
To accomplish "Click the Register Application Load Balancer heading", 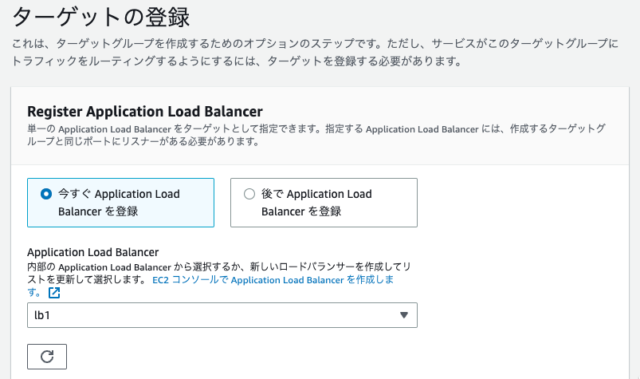I will [x=145, y=111].
